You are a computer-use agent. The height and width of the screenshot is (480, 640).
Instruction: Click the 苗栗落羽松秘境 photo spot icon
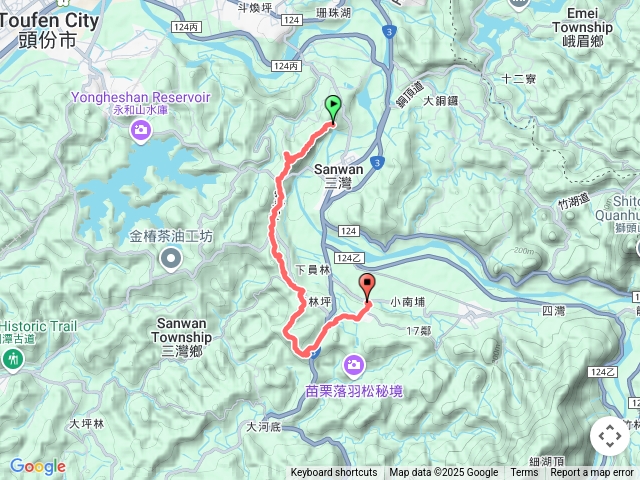tap(354, 365)
